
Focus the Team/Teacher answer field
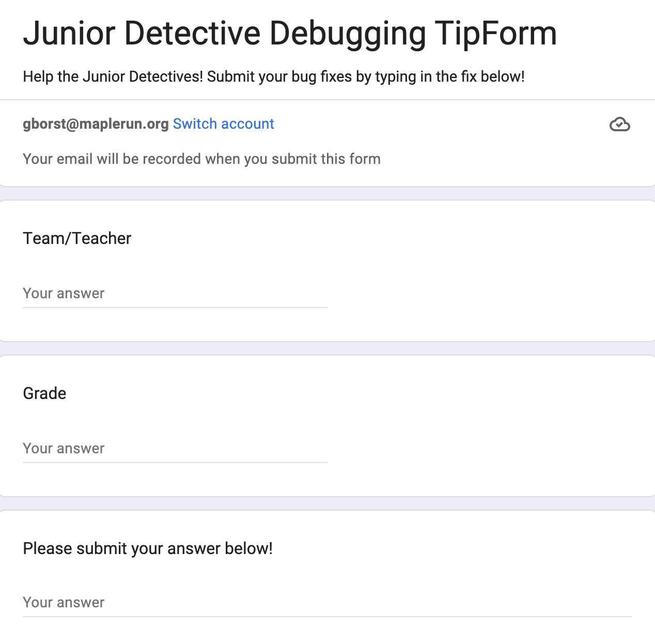pyautogui.click(x=175, y=294)
